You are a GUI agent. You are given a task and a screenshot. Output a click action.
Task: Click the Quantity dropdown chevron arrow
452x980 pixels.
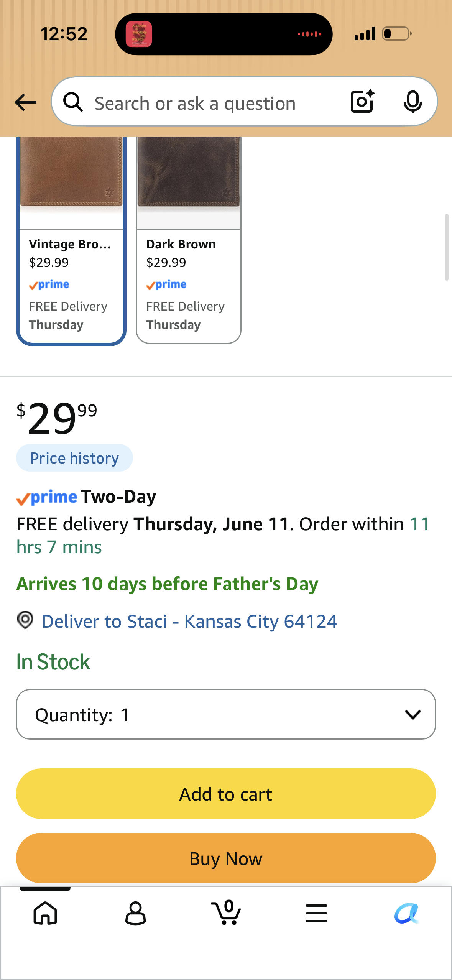coord(413,714)
